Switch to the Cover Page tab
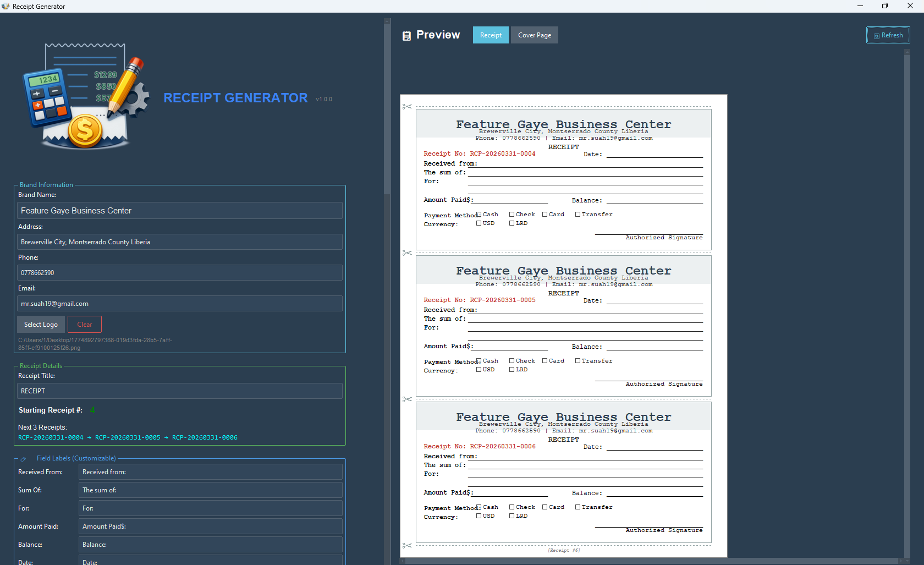Screen dimensions: 924x565 [534, 35]
